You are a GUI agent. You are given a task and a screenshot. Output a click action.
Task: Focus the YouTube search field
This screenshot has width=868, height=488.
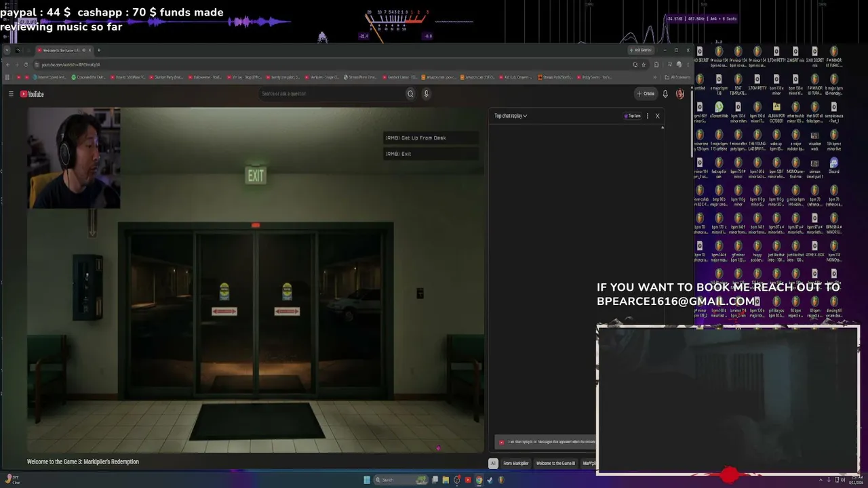pyautogui.click(x=332, y=94)
